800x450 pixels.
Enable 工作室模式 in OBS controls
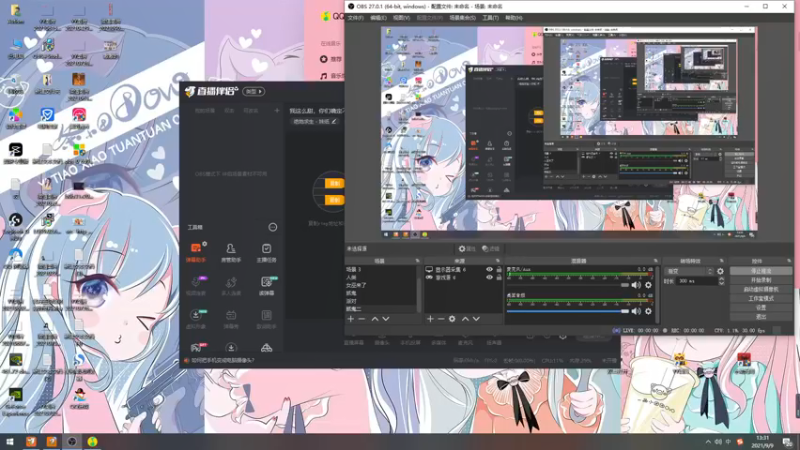coord(761,298)
